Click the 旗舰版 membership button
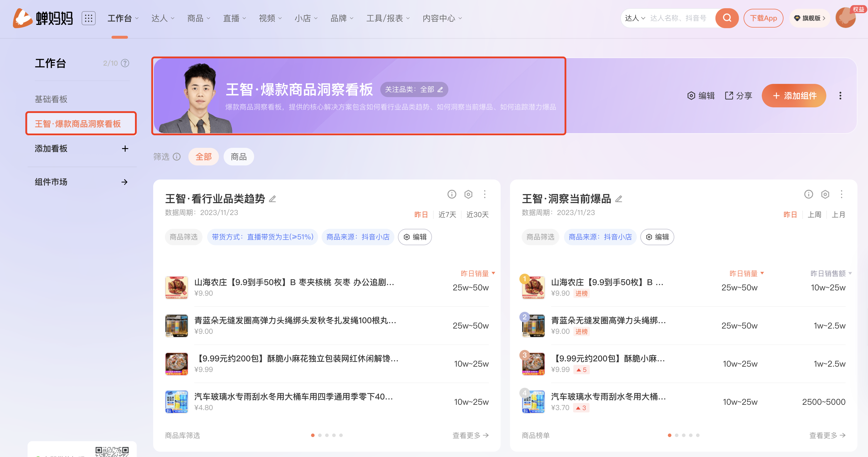The width and height of the screenshot is (868, 457). [x=809, y=18]
